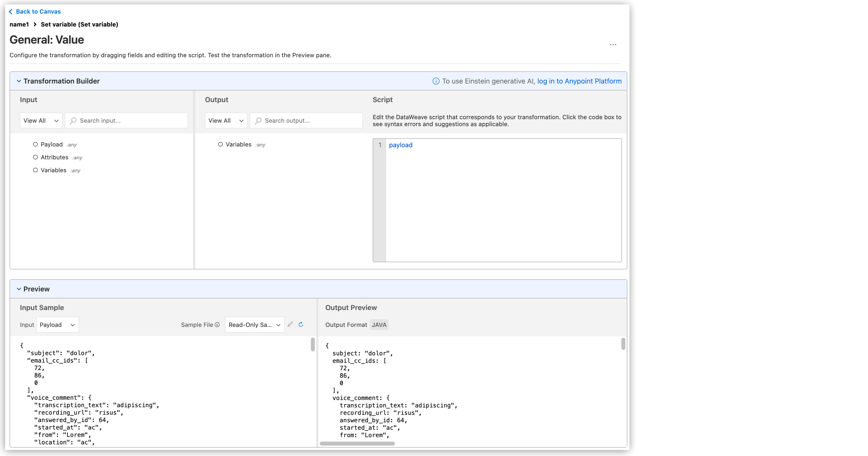Click log in to Anypoint Platform link
Viewport: 868px width, 456px height.
[x=579, y=81]
